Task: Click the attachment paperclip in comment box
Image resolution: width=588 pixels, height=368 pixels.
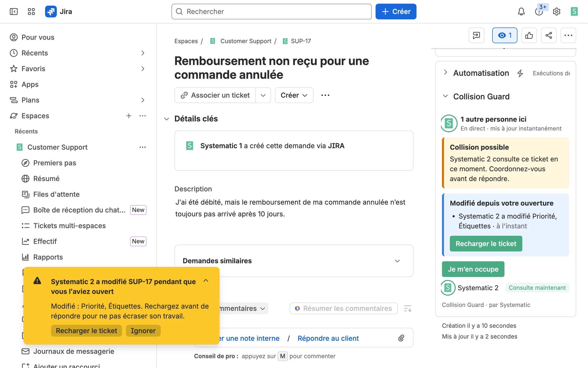Action: pyautogui.click(x=401, y=338)
